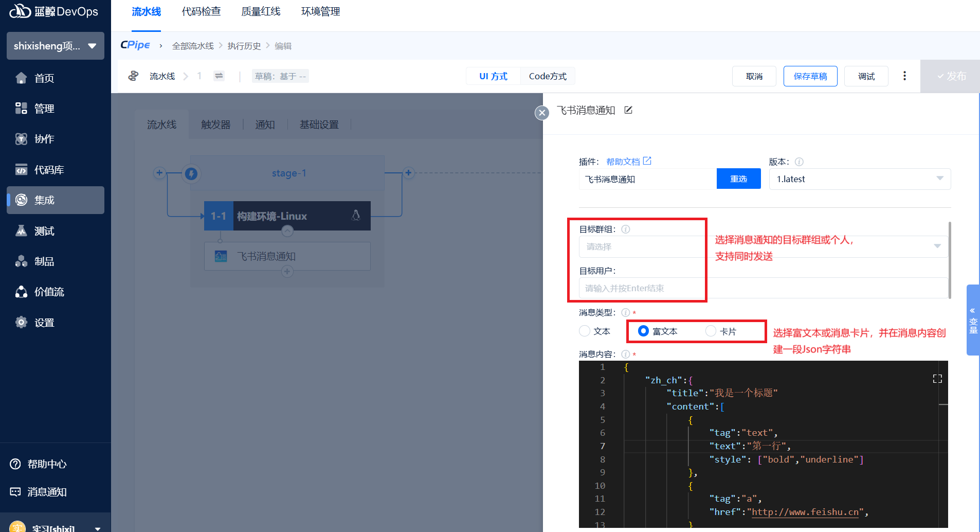Click the info icon next to 版本
Screen dimensions: 980x532
tap(799, 162)
